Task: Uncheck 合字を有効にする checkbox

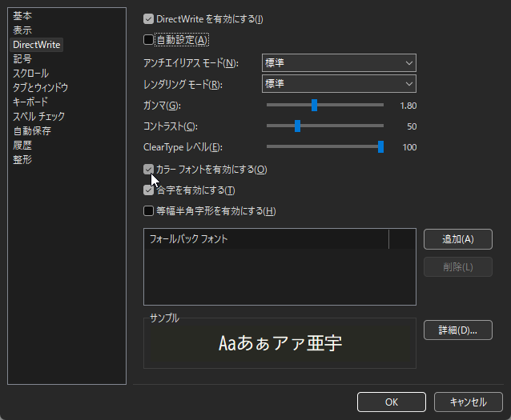Action: tap(148, 190)
